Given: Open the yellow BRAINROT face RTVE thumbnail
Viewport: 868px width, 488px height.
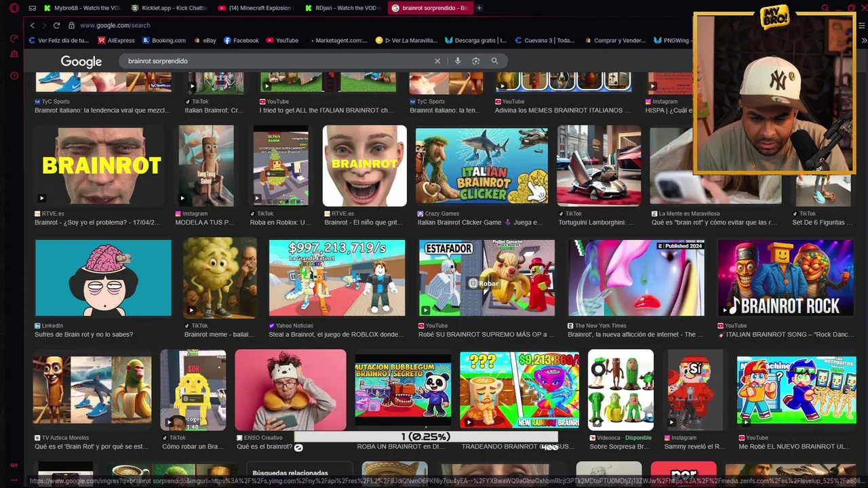Looking at the screenshot, I should pos(99,165).
